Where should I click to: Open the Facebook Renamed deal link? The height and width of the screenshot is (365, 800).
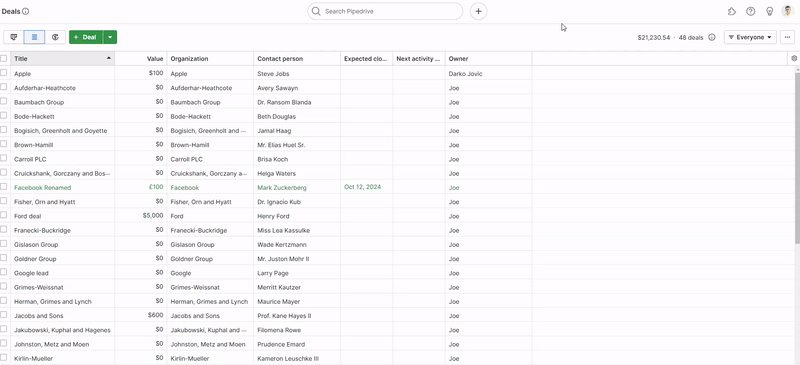tap(43, 187)
